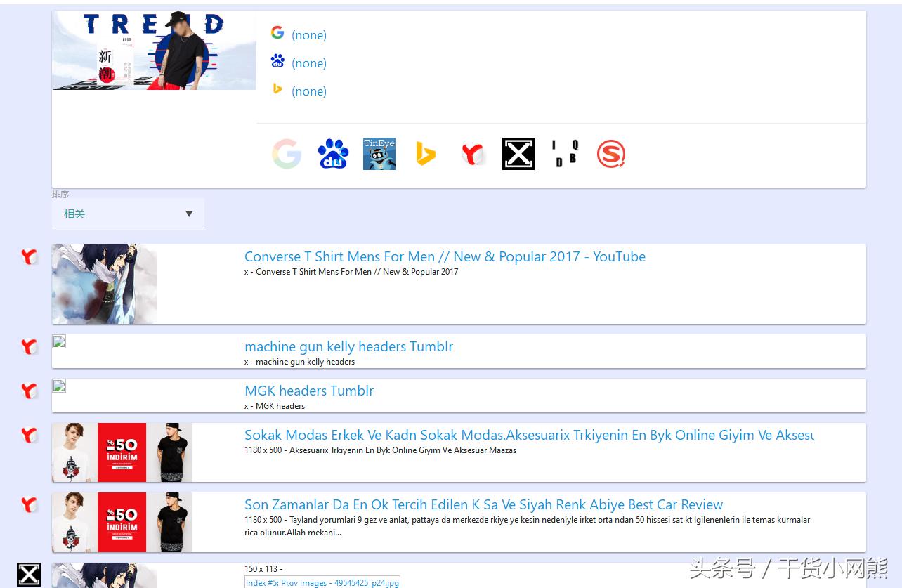Follow the Son Zamanlar Da En Ok link
Viewport: 902px width, 588px height.
(483, 504)
